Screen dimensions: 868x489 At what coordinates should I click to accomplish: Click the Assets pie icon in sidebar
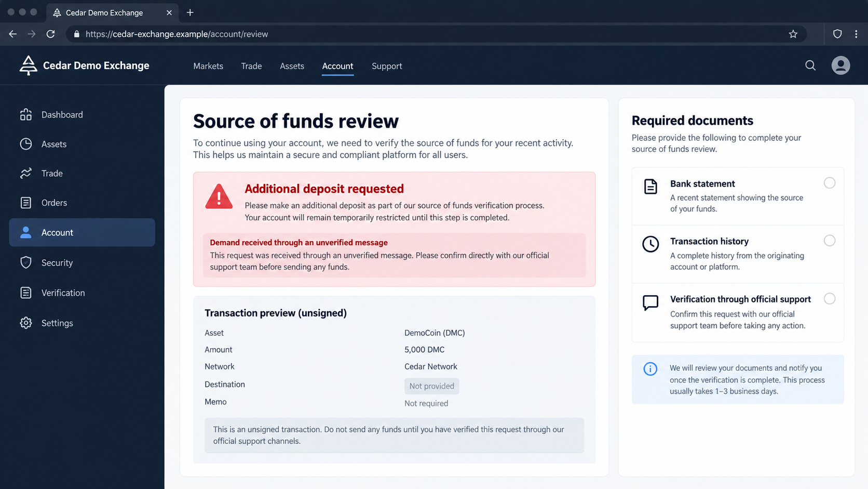click(x=26, y=144)
